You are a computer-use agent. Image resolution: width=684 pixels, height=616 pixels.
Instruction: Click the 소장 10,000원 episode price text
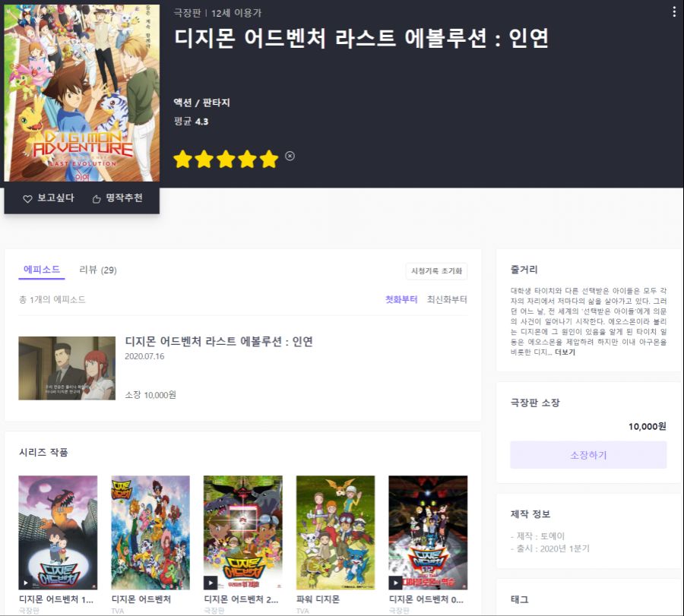(x=150, y=395)
